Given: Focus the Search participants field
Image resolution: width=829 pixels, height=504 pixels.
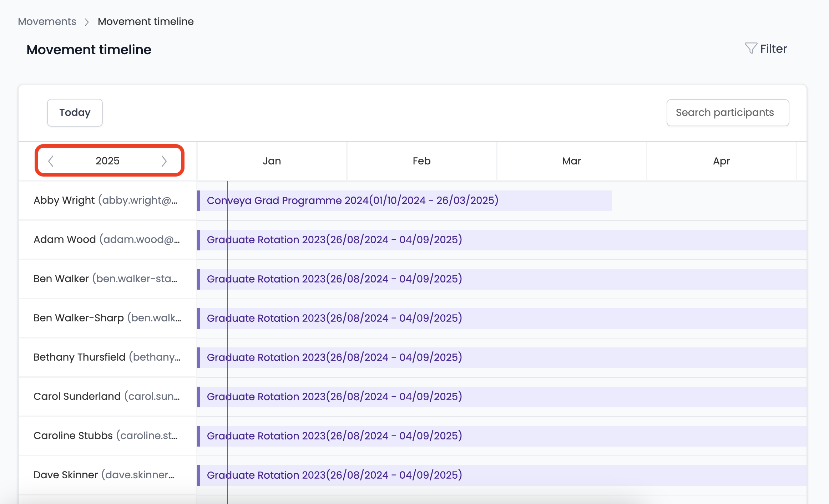Looking at the screenshot, I should tap(728, 112).
